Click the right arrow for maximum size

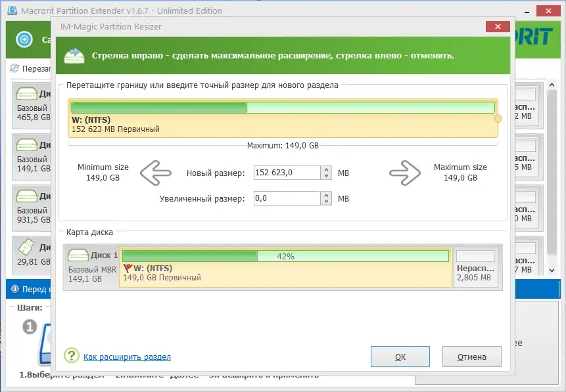tap(405, 173)
